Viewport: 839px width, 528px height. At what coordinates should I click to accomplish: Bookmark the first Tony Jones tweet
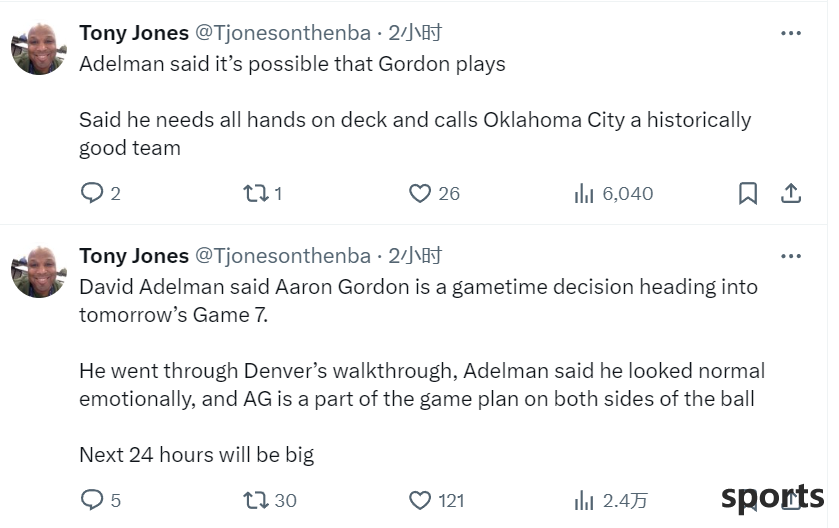pyautogui.click(x=748, y=193)
